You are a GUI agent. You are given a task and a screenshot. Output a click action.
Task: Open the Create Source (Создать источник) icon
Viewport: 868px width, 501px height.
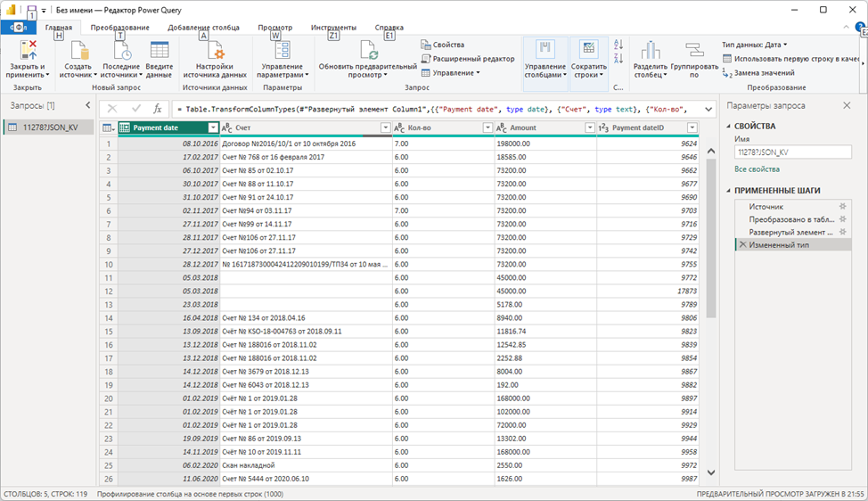click(x=78, y=50)
